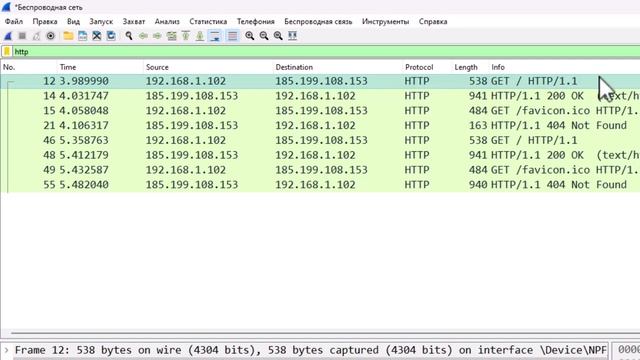Open the Вид menu
640x360 pixels.
(x=73, y=22)
